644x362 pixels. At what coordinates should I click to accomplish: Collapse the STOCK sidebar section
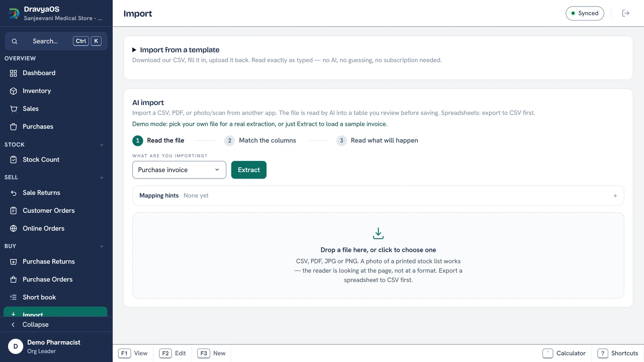point(101,145)
